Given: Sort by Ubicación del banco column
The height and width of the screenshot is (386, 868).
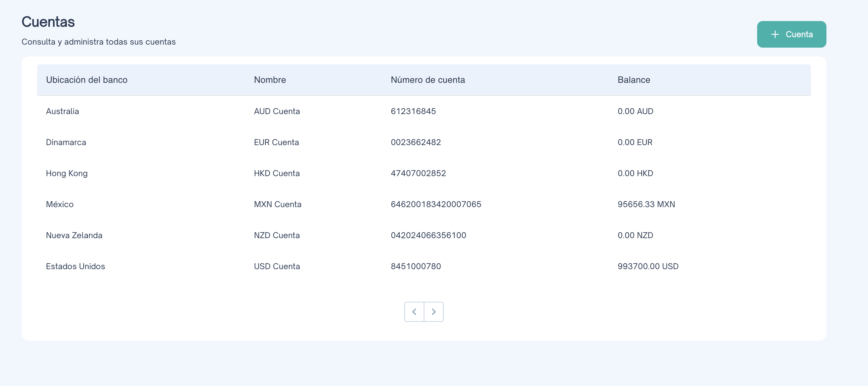Looking at the screenshot, I should click(86, 80).
